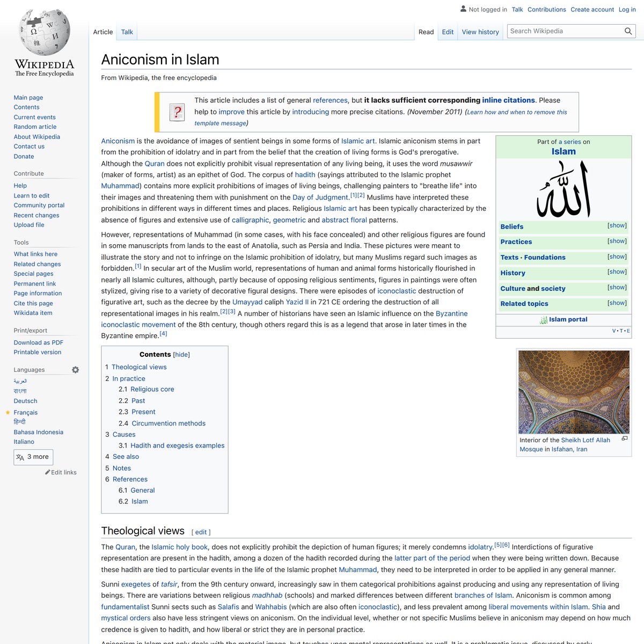Open the View history tab
This screenshot has width=644, height=644.
(x=480, y=32)
